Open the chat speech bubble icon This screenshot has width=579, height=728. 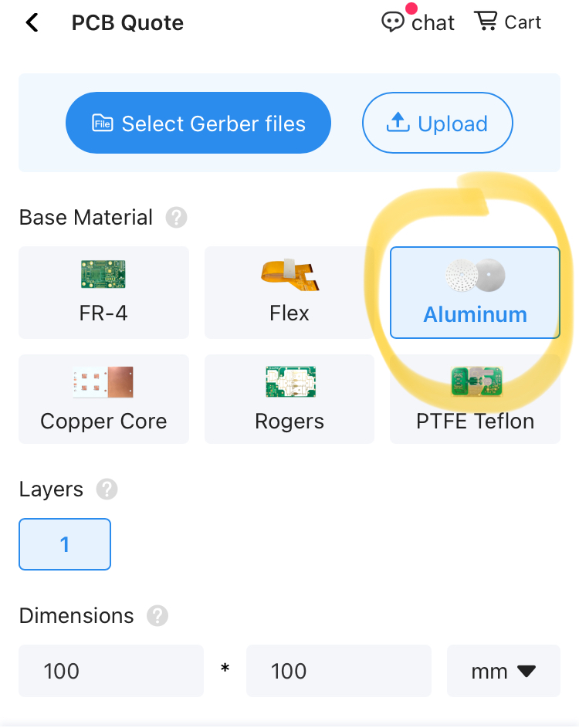coord(393,22)
